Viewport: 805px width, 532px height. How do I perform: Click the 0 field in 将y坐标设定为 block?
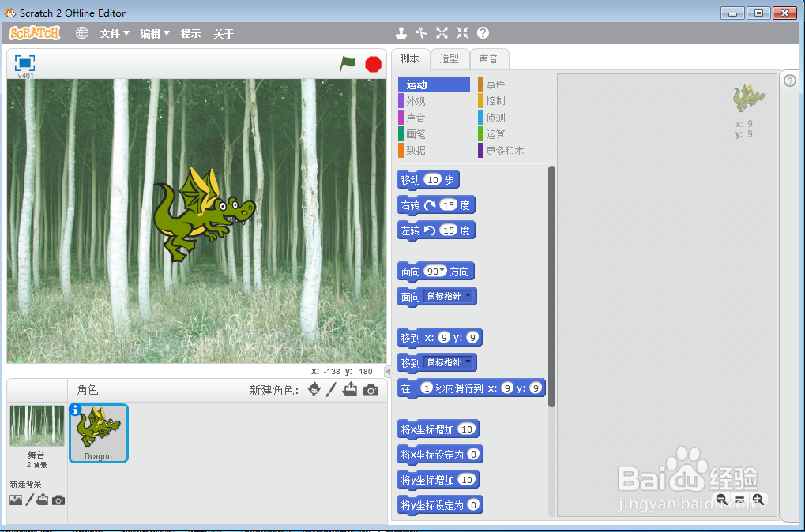tap(473, 505)
